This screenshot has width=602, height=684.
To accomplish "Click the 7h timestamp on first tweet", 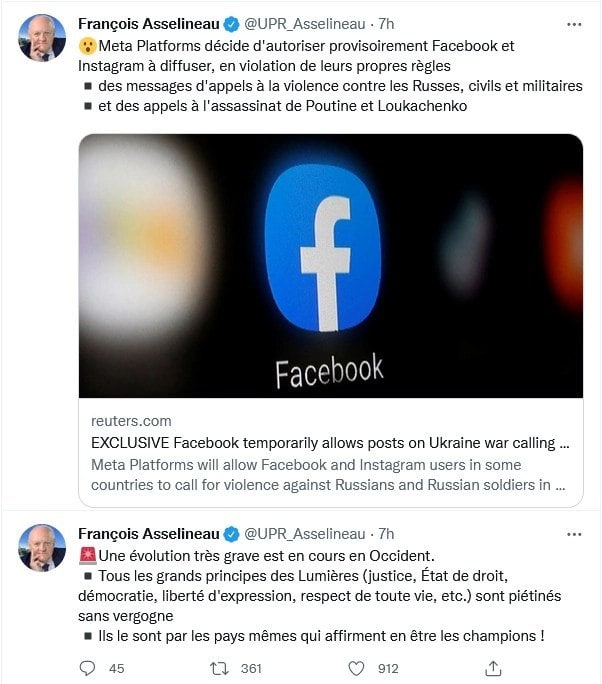I will coord(387,24).
